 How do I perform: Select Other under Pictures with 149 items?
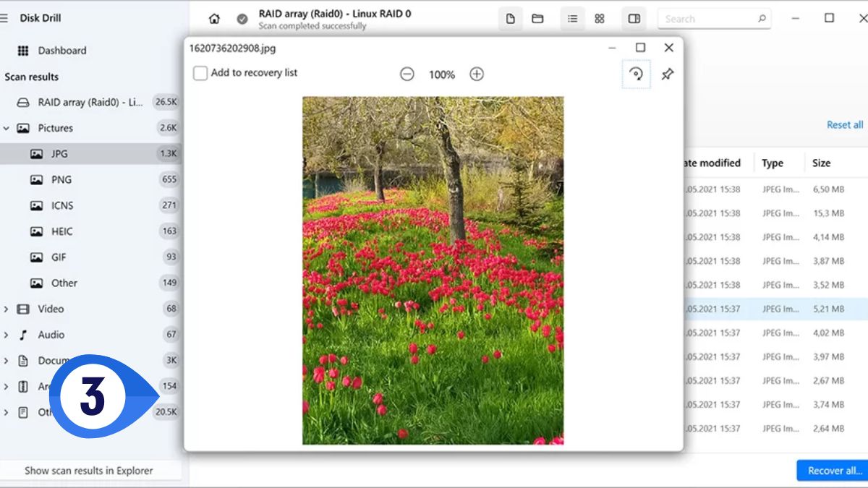point(90,283)
